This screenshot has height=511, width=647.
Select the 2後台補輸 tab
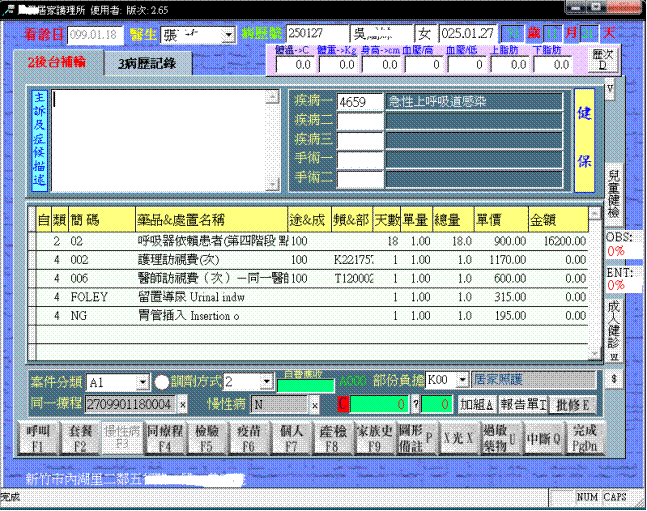pos(57,62)
